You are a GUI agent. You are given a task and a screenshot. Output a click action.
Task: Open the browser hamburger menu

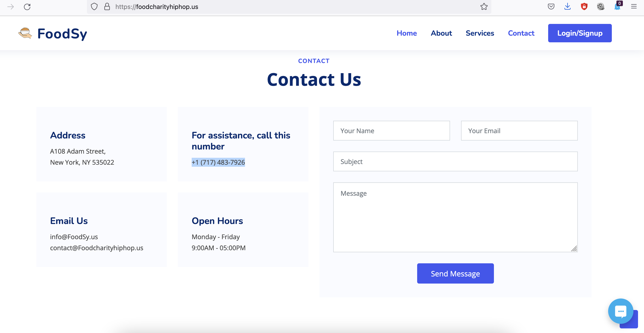coord(633,7)
